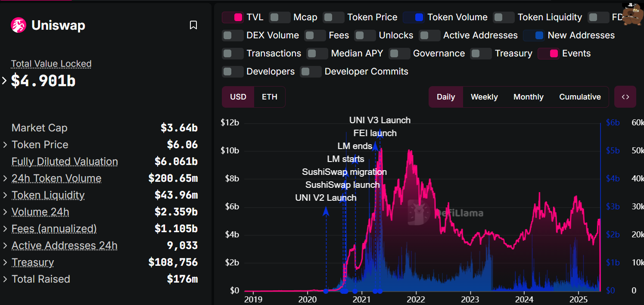Image resolution: width=644 pixels, height=305 pixels.
Task: Click the Uniswap pink unicorn logo
Action: [x=19, y=25]
